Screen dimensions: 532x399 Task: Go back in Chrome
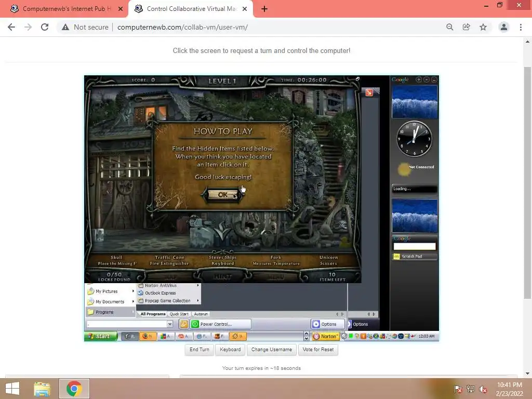pos(11,27)
